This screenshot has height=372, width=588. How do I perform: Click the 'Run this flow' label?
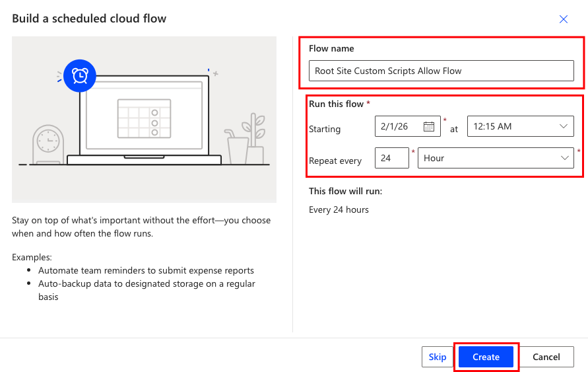tap(337, 104)
